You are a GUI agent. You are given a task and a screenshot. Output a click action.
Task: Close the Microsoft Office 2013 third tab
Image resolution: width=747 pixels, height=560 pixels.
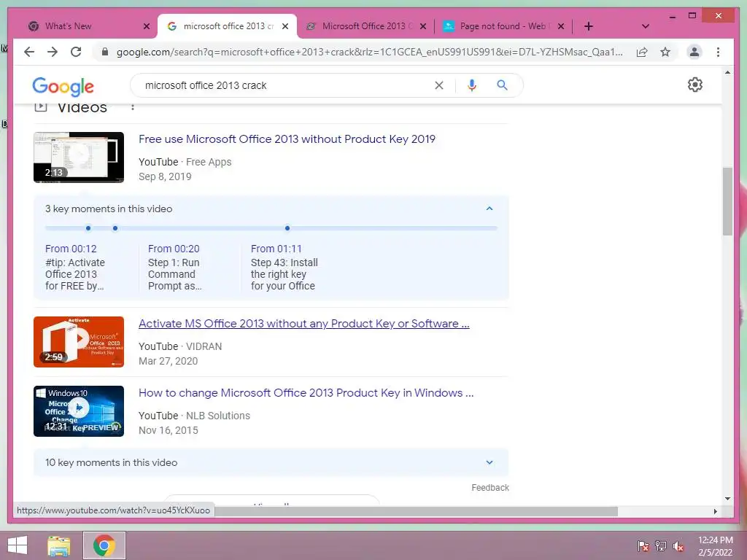[422, 26]
